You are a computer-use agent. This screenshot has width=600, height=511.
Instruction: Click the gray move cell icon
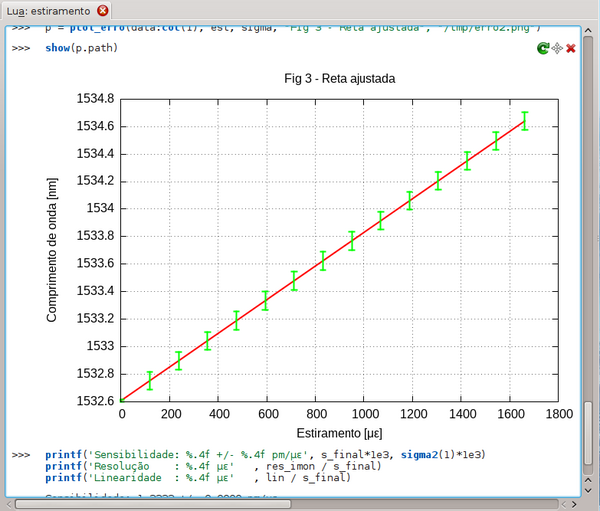557,48
